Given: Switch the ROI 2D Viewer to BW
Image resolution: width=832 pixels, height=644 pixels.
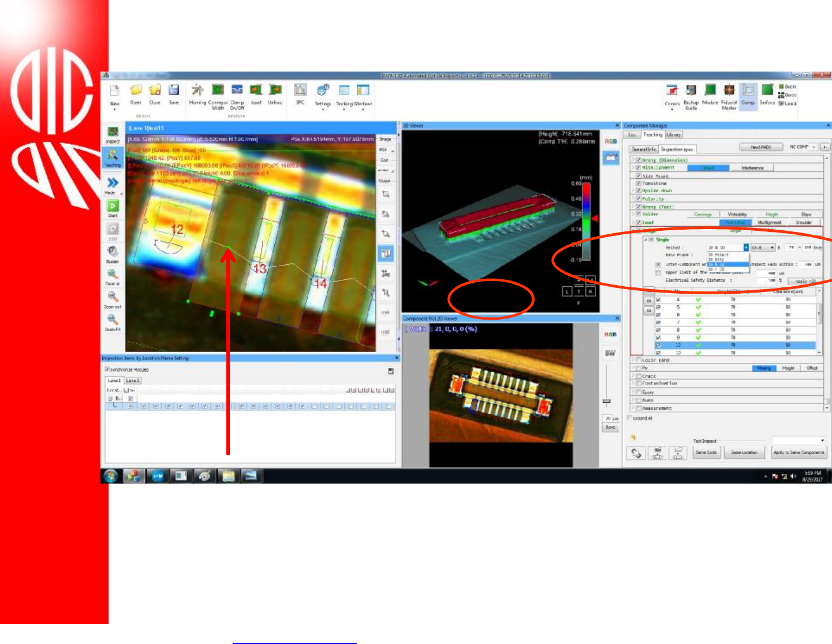Looking at the screenshot, I should (610, 353).
